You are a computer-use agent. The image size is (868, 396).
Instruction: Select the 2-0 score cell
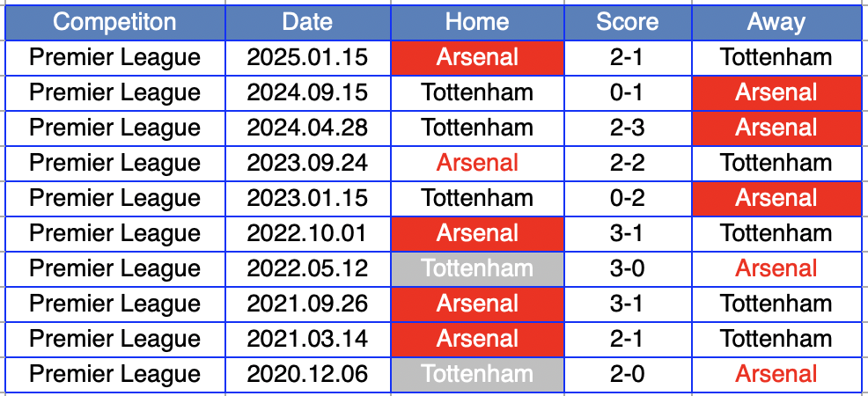point(627,374)
